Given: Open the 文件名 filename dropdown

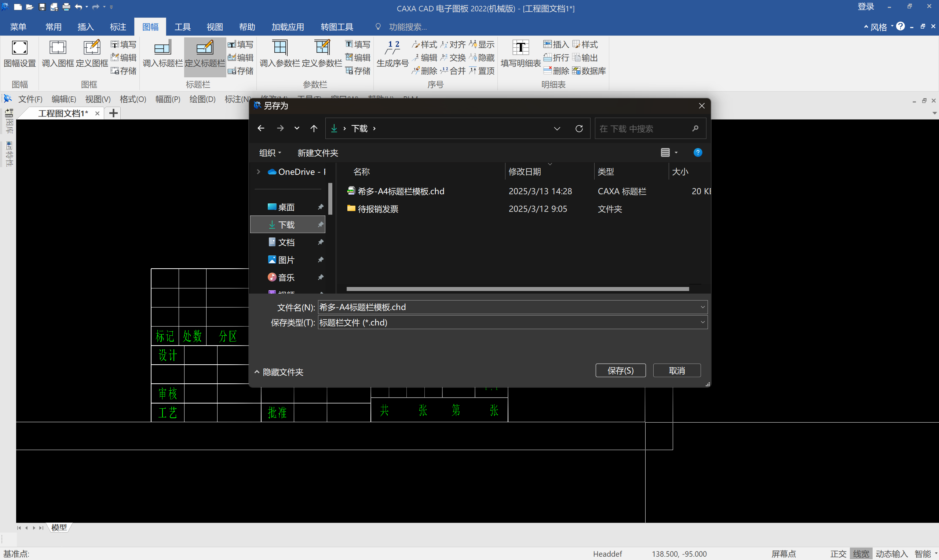Looking at the screenshot, I should coord(702,307).
